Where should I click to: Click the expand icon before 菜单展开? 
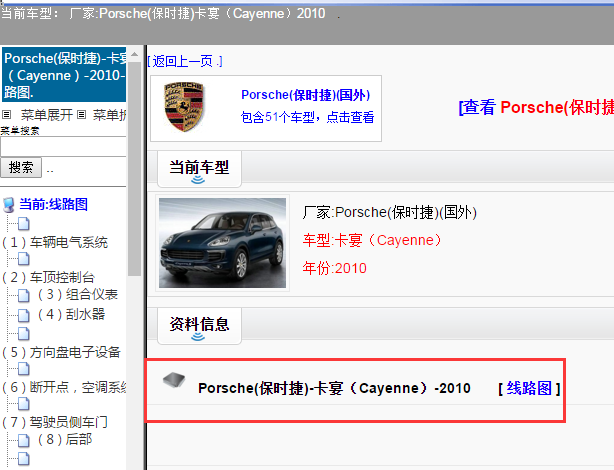tap(6, 115)
